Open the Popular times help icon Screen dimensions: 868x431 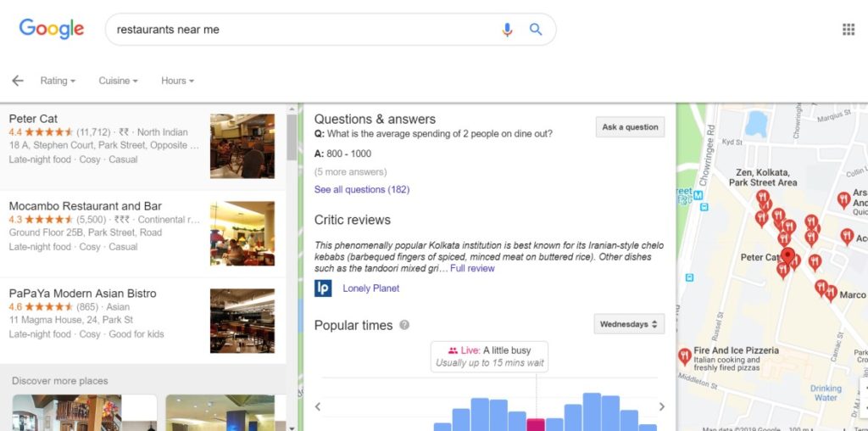point(404,325)
